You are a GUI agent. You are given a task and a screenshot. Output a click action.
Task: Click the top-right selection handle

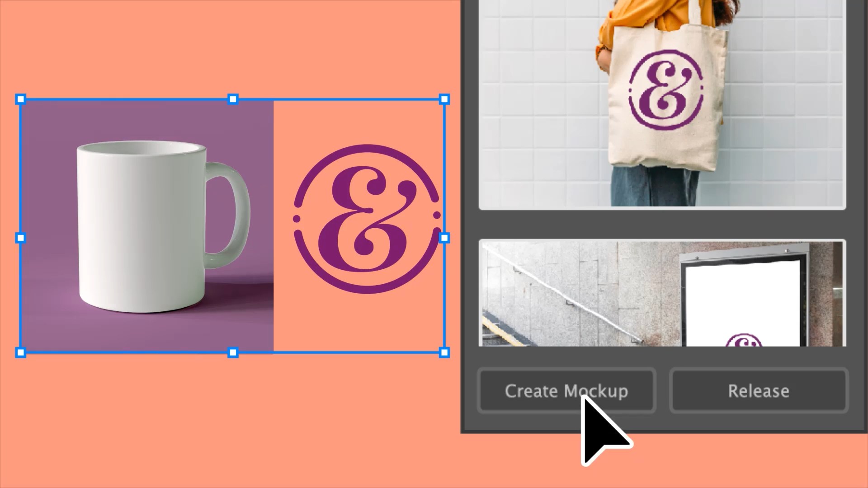tap(444, 99)
